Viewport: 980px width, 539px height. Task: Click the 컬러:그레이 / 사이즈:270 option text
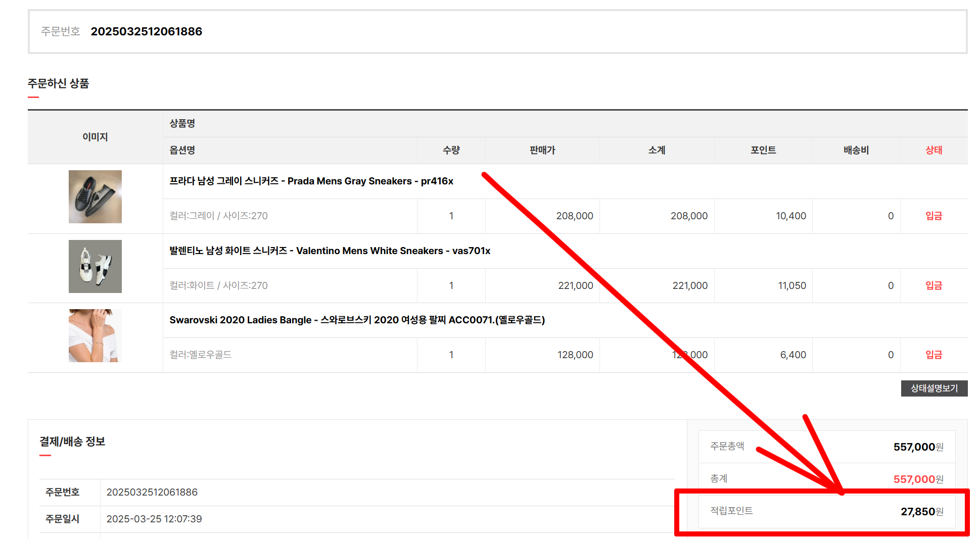pyautogui.click(x=218, y=216)
